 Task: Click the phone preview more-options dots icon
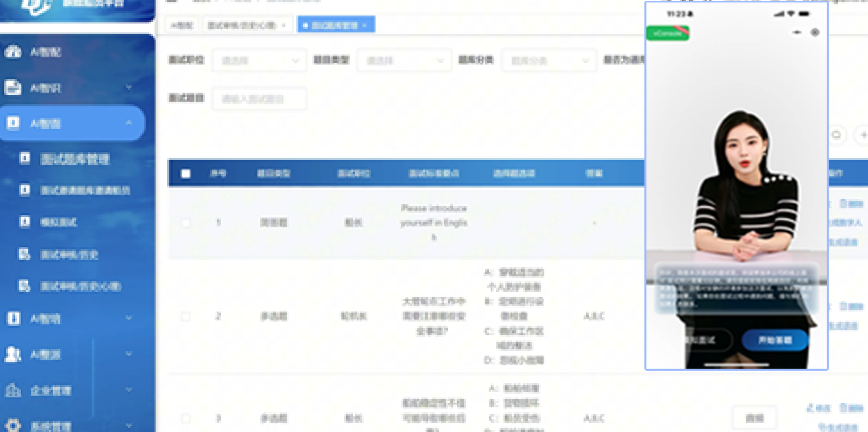[797, 32]
